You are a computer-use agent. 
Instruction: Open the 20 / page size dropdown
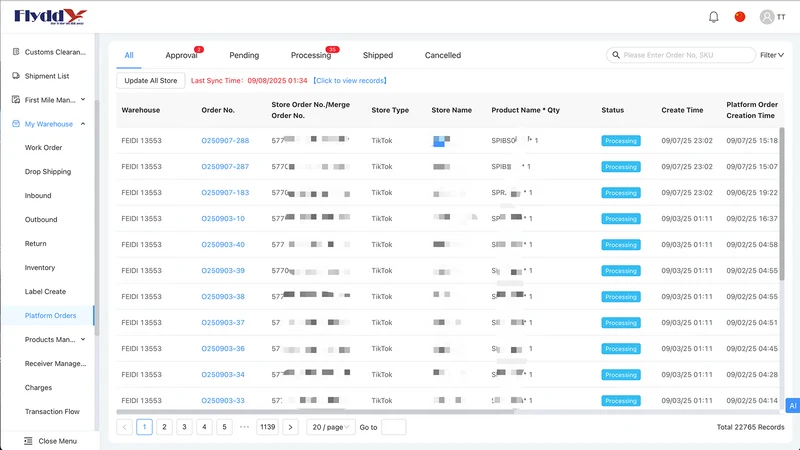[x=331, y=427]
